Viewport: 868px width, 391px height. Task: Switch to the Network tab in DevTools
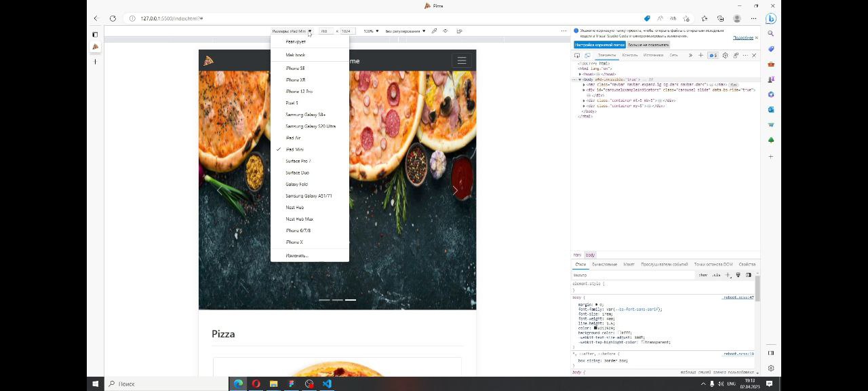point(673,55)
